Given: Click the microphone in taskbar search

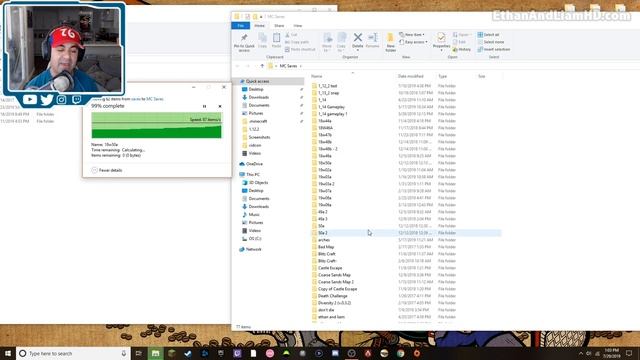Looking at the screenshot, I should pyautogui.click(x=124, y=353).
